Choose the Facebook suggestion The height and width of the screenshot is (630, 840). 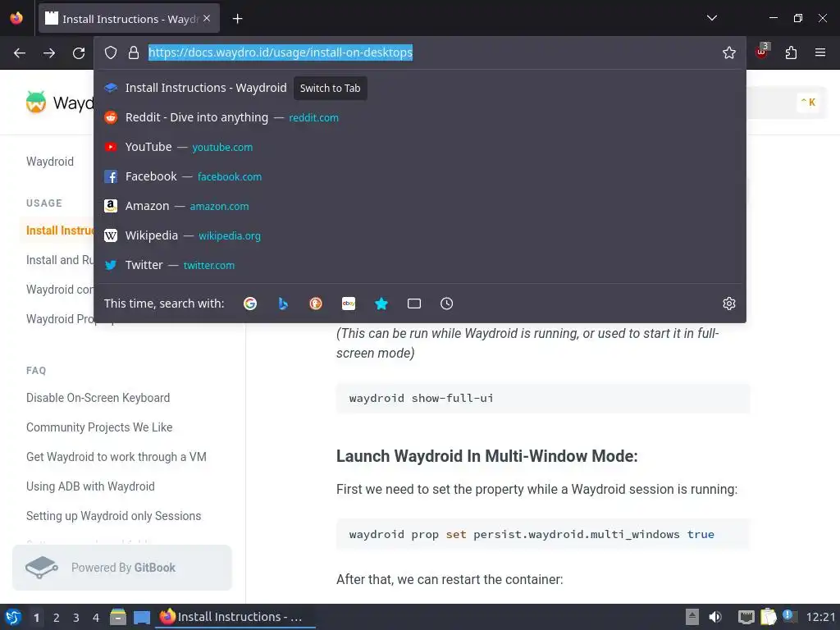(x=420, y=176)
